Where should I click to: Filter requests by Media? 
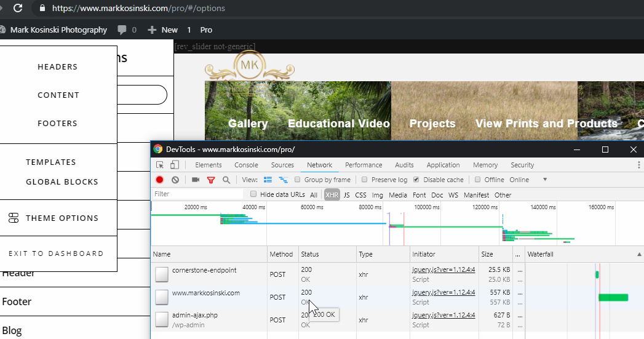coord(397,195)
